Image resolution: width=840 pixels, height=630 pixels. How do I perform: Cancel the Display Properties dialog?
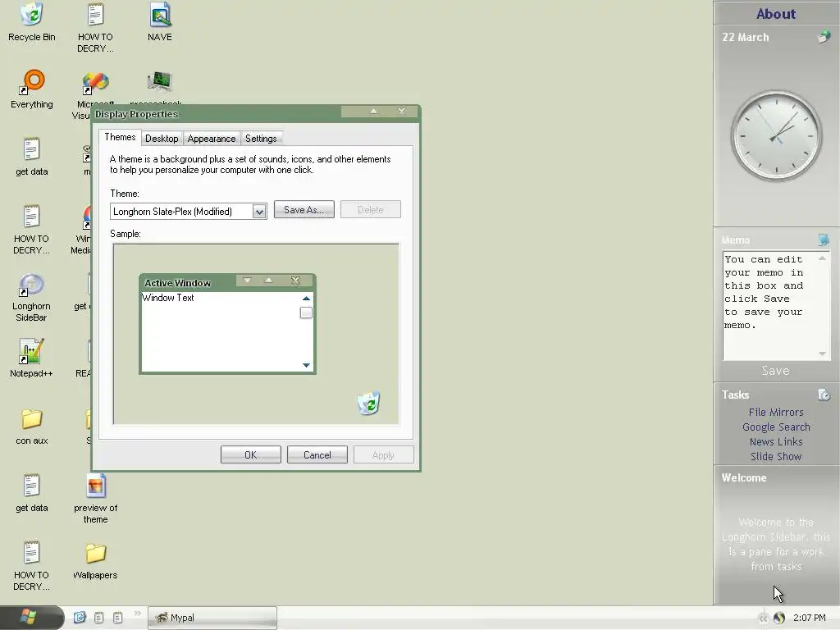317,454
